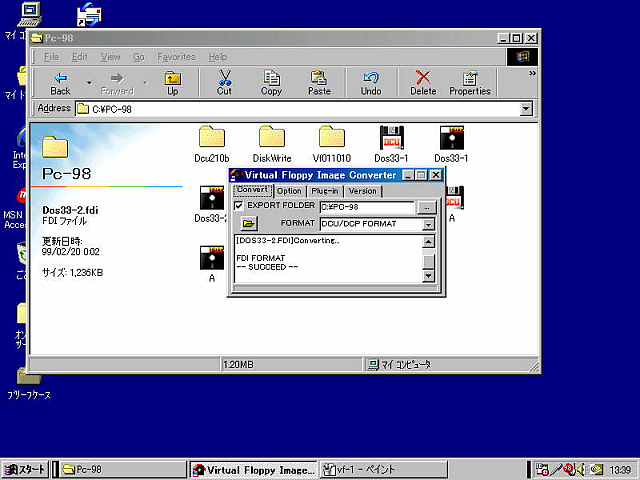Open Properties from the toolbar
This screenshot has height=480, width=640.
pyautogui.click(x=470, y=83)
